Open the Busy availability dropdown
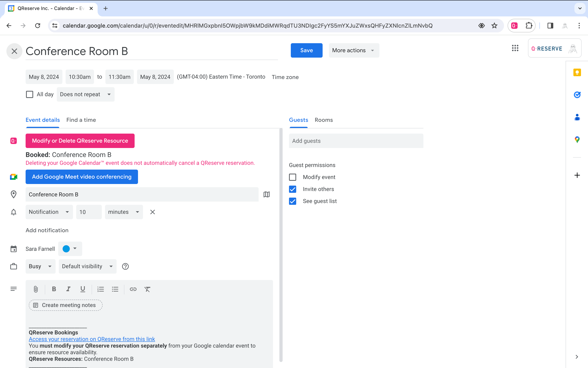 click(40, 266)
